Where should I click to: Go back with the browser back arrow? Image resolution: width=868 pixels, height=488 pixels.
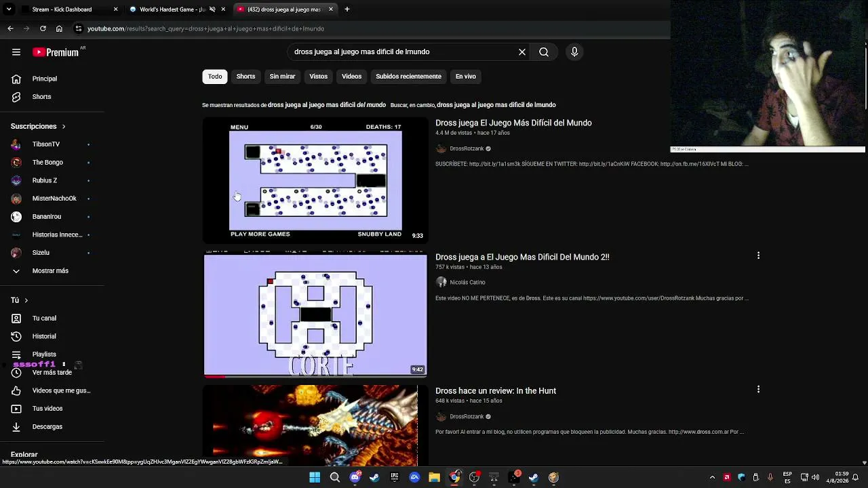click(10, 28)
